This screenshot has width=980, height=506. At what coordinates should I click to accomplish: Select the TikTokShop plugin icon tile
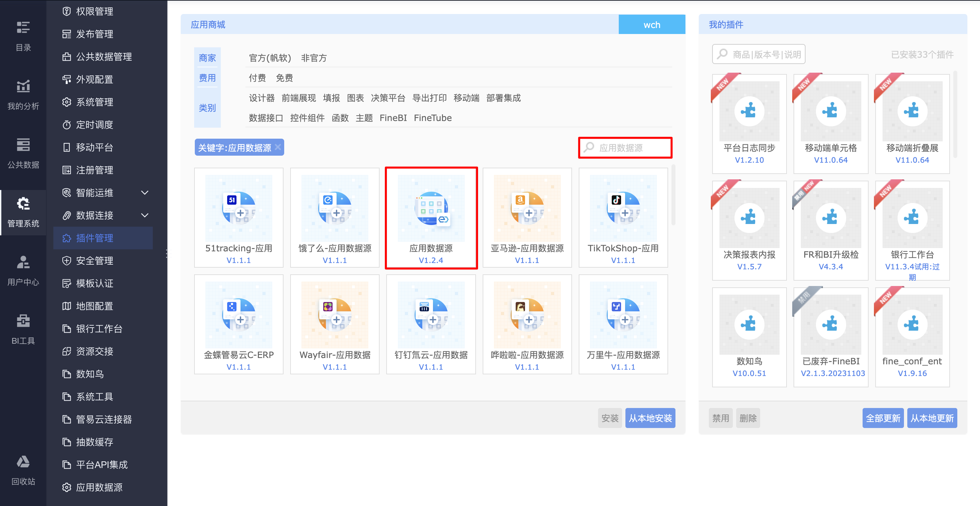(623, 209)
